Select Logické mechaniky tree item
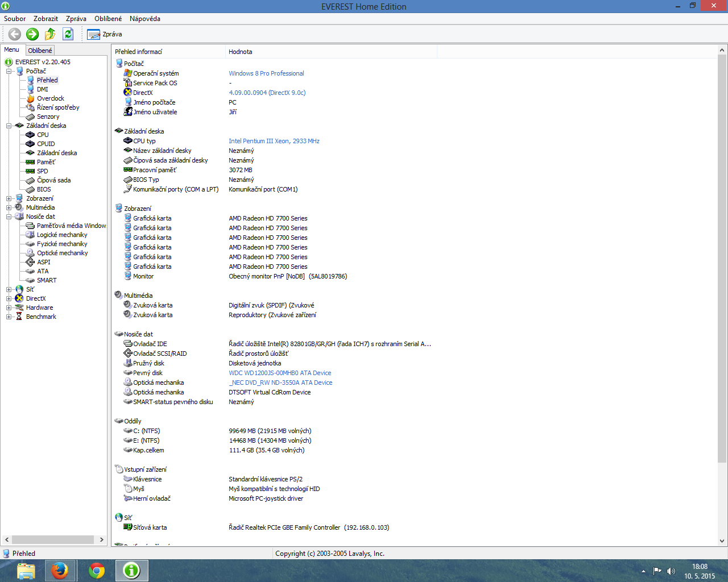The width and height of the screenshot is (728, 582). click(62, 235)
